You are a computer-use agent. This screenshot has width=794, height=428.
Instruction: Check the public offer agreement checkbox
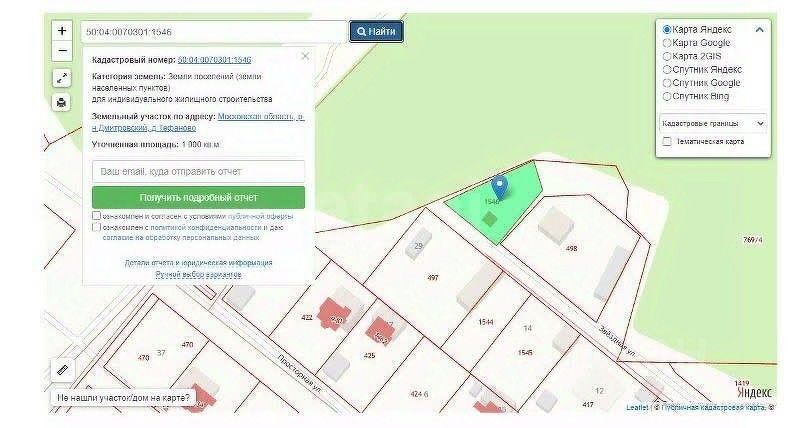pos(96,216)
